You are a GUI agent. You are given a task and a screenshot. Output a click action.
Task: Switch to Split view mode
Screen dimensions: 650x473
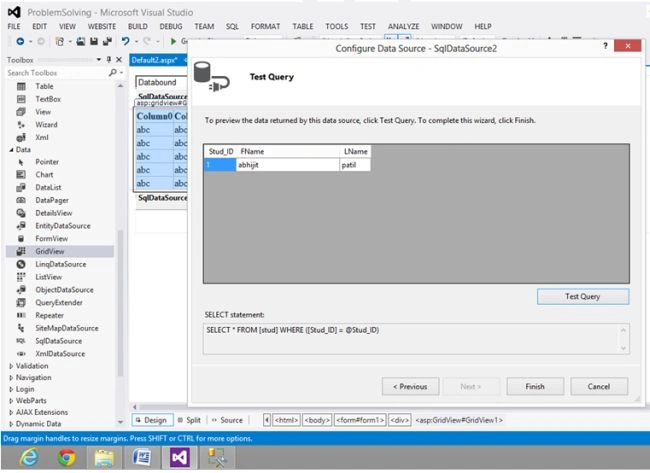coord(189,420)
